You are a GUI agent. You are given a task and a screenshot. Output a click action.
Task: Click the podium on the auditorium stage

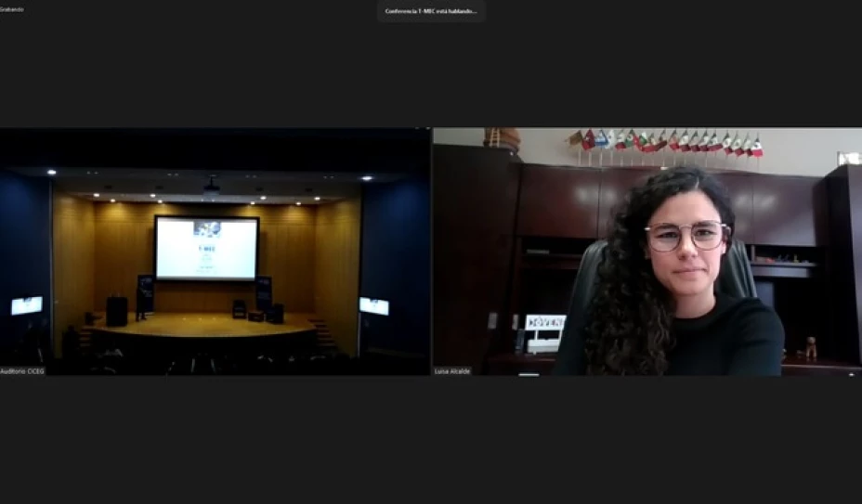point(116,311)
